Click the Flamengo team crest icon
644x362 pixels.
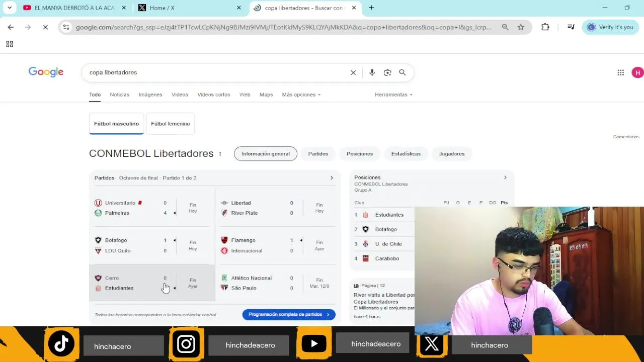pos(224,240)
